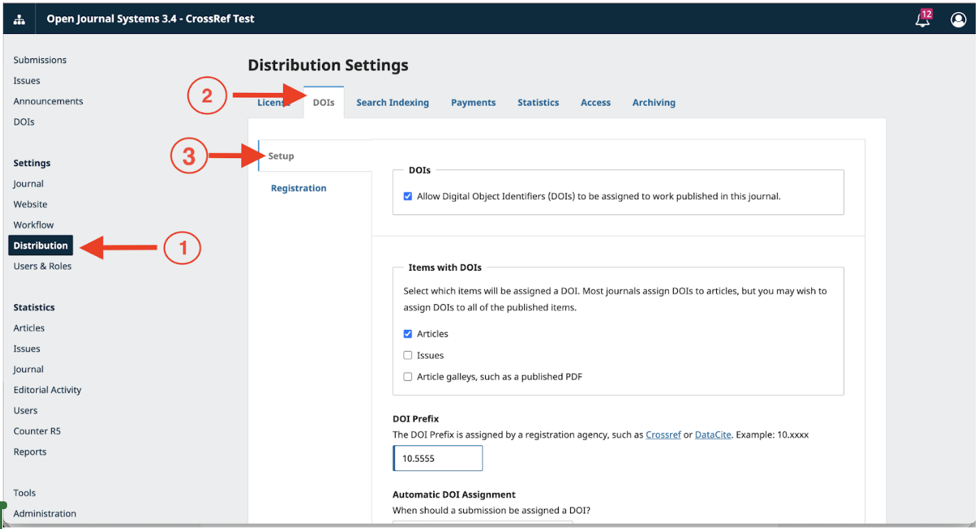This screenshot has width=980, height=529.
Task: Open Workflow settings in sidebar
Action: pyautogui.click(x=33, y=225)
